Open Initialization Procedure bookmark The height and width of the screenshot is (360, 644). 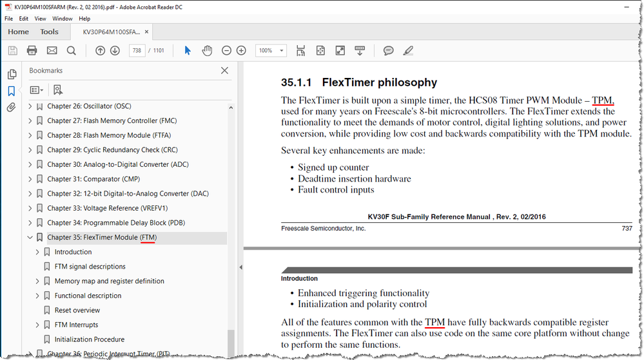[x=90, y=339]
